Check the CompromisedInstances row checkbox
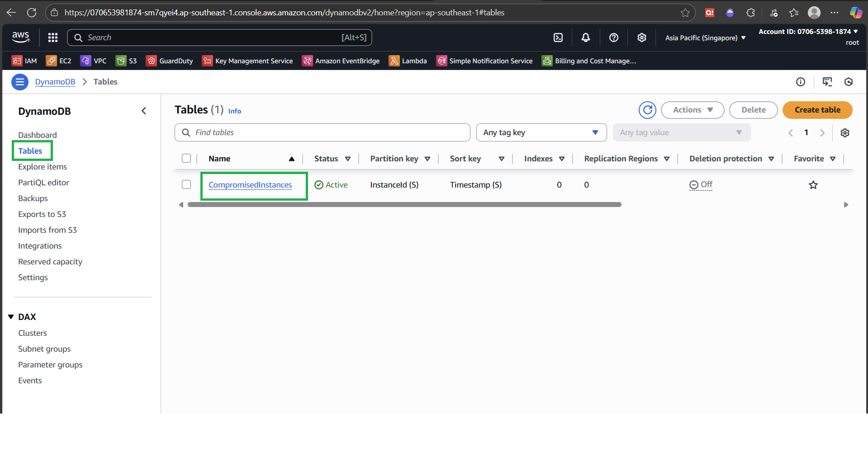The height and width of the screenshot is (461, 868). click(186, 184)
